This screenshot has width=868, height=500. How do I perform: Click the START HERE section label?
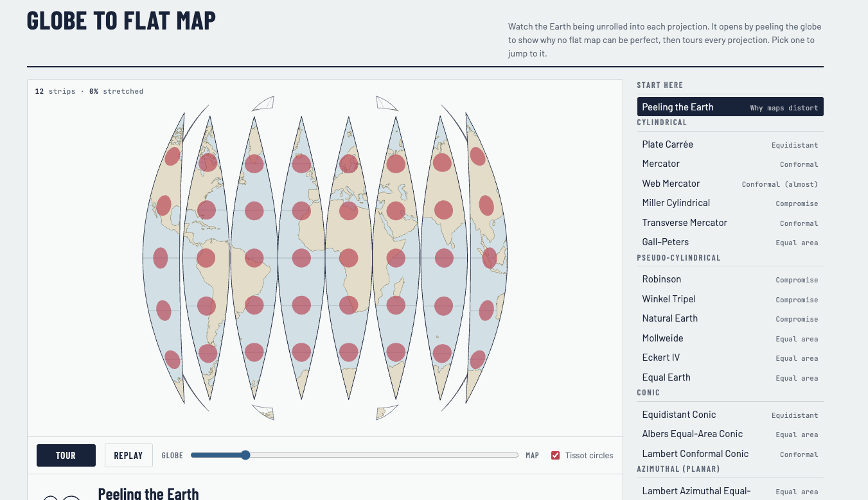660,85
